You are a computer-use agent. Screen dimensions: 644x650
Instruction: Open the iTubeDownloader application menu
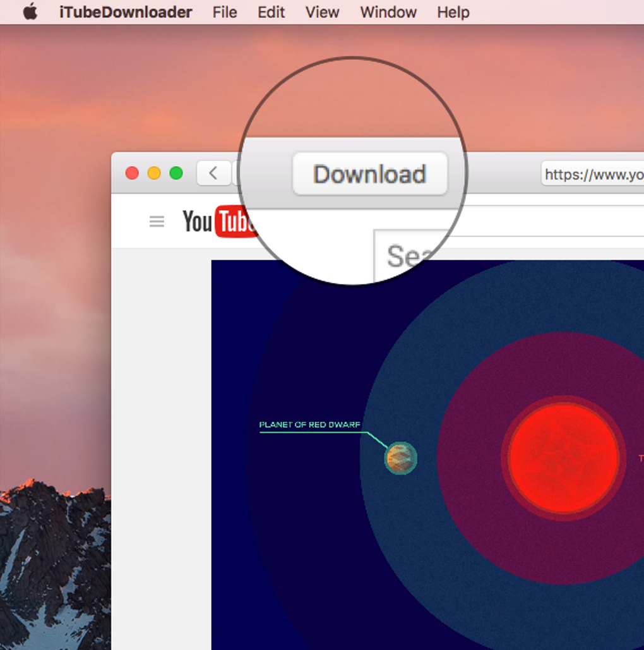pyautogui.click(x=126, y=12)
